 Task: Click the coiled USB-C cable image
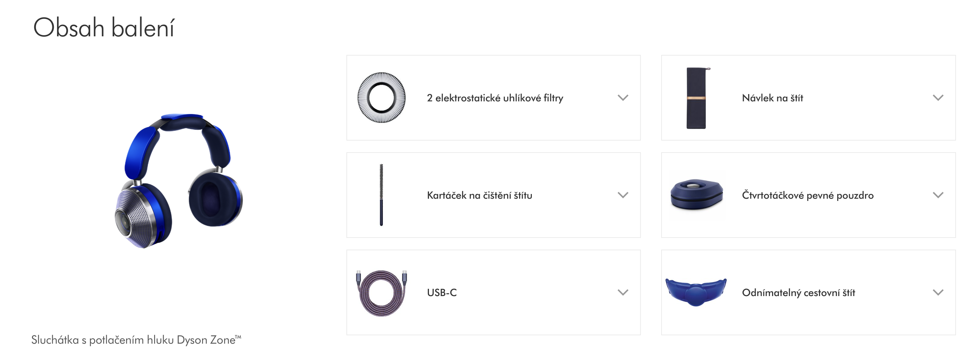381,292
